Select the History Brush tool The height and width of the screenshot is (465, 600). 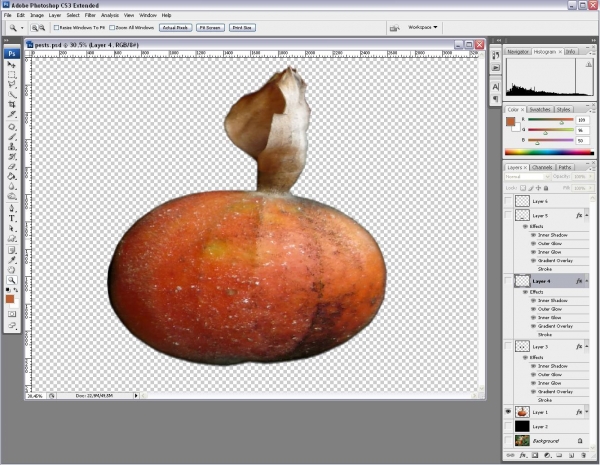click(12, 157)
